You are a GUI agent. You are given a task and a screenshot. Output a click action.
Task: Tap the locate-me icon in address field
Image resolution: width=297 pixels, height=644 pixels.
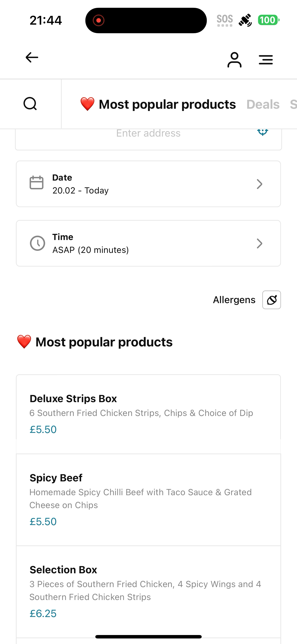coord(263,132)
